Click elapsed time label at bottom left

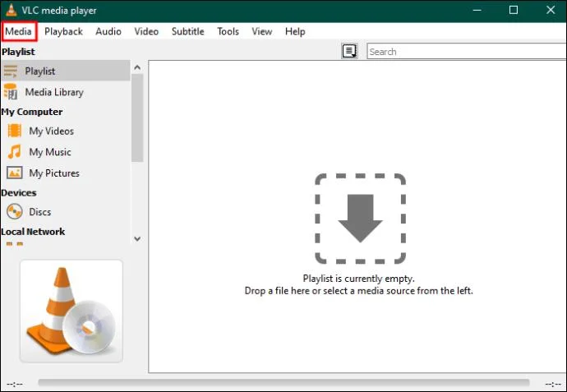[15, 383]
